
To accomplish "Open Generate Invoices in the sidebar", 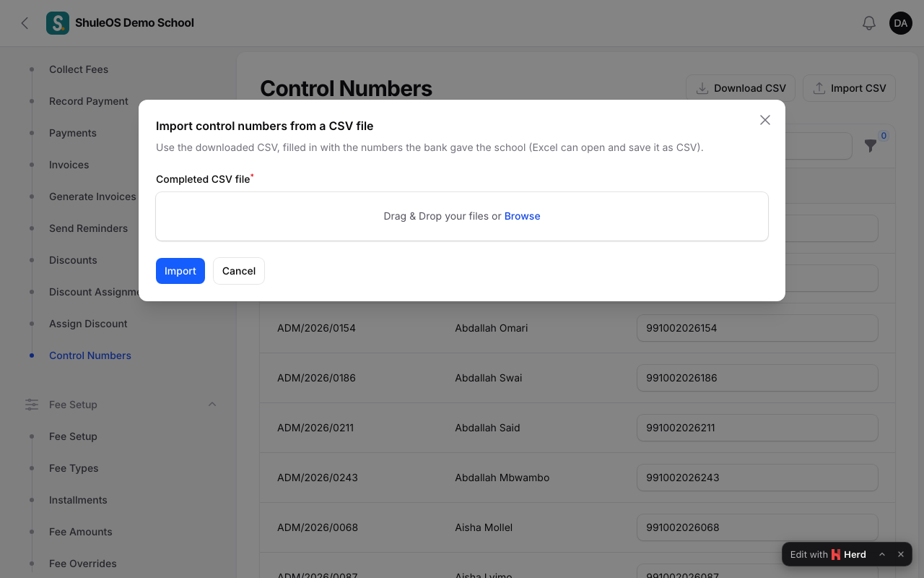I will pos(92,197).
